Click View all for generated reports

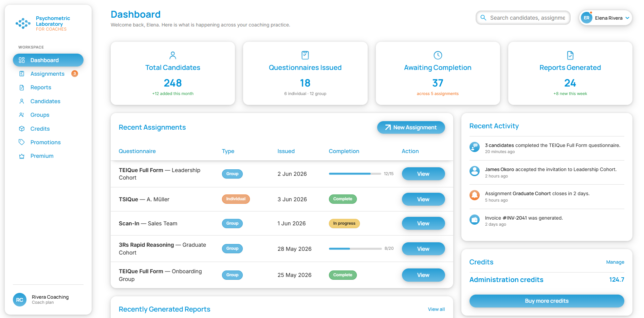[436, 309]
